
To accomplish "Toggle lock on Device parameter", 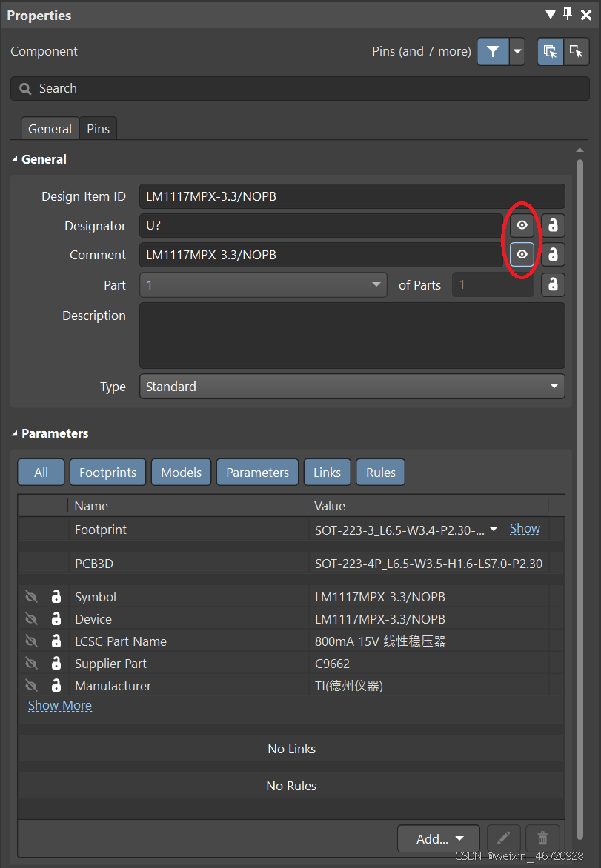I will (56, 618).
